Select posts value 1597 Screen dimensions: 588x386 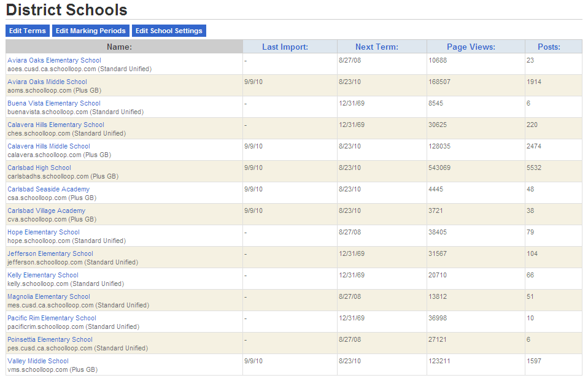(534, 361)
